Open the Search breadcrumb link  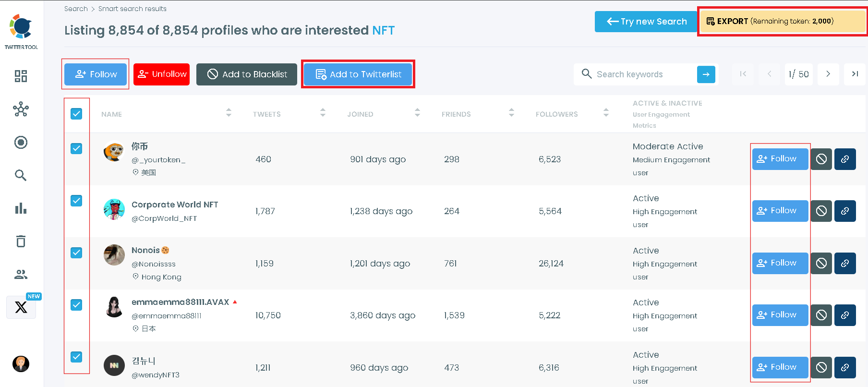coord(76,9)
